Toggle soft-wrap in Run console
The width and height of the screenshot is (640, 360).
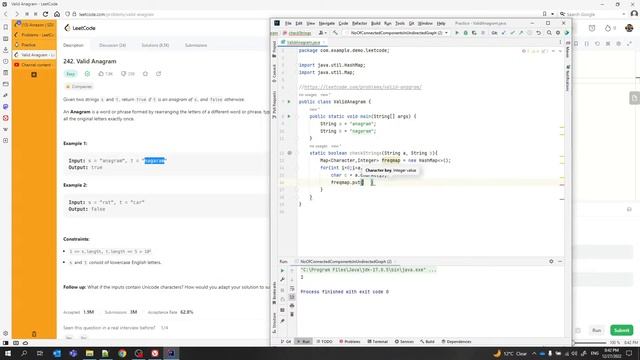tap(292, 289)
